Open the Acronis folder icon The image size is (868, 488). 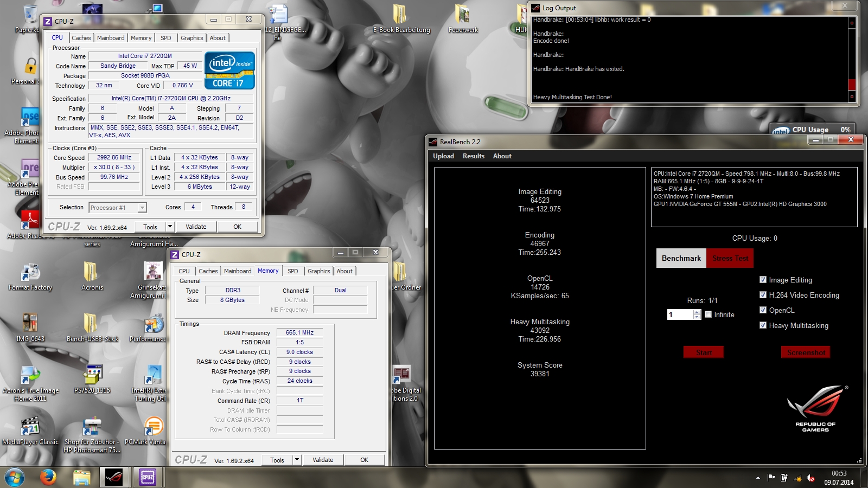92,275
